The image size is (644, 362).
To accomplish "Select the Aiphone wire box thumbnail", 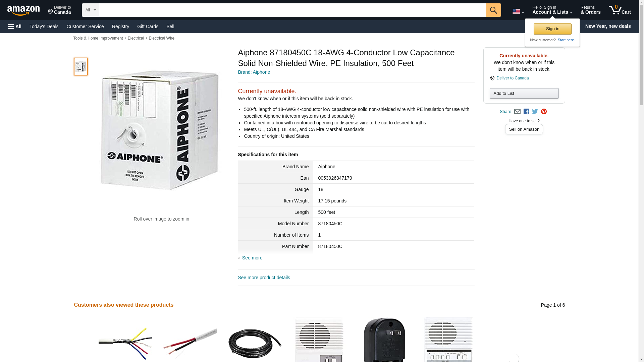I will point(81,67).
